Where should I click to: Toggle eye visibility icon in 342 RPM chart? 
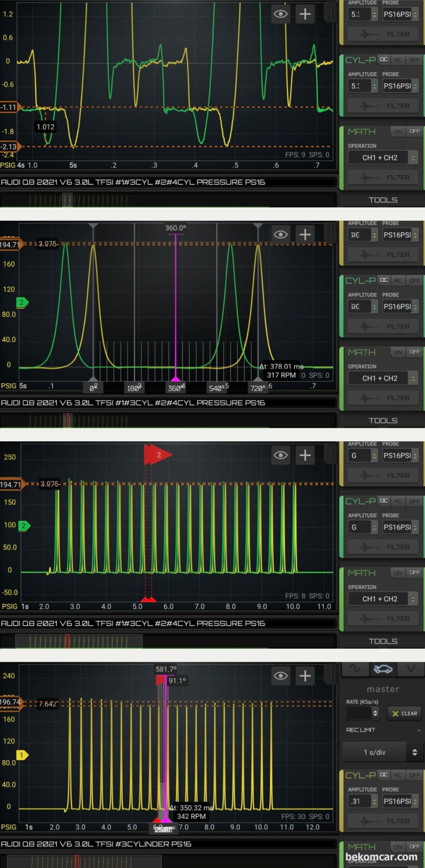(x=280, y=675)
